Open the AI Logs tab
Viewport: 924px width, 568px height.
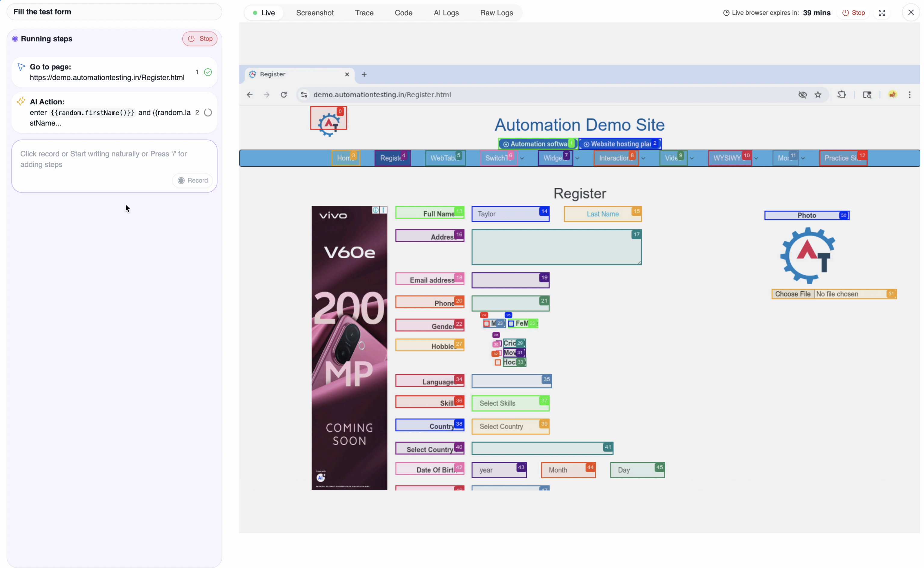[446, 13]
